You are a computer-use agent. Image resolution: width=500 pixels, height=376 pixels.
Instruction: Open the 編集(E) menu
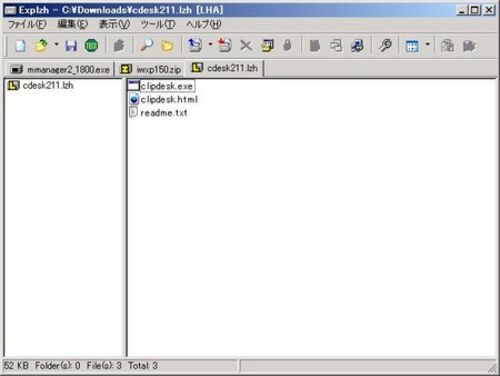(73, 24)
